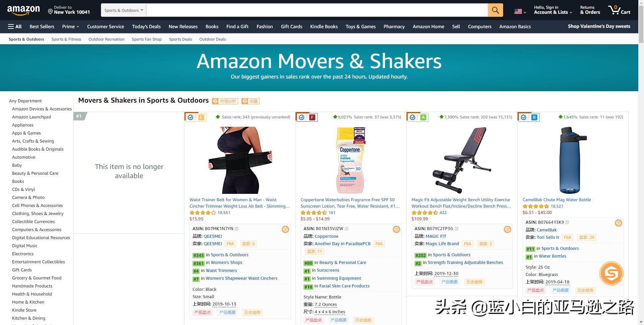Click the orange S icon in Magic Fit card
The height and width of the screenshot is (325, 644).
[507, 229]
